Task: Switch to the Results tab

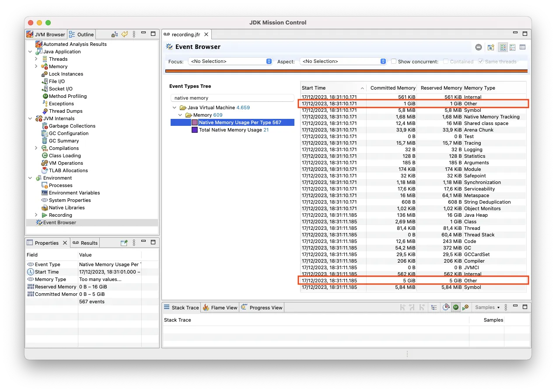Action: click(x=85, y=243)
